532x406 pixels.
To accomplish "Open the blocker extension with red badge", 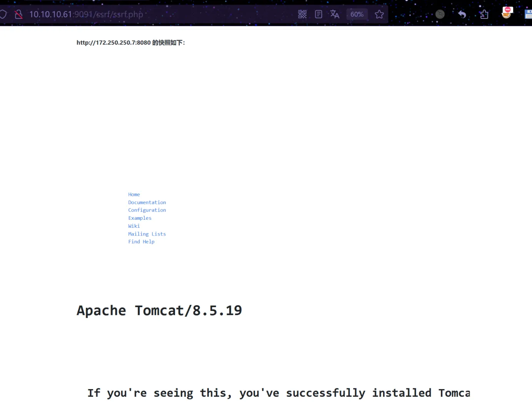I will [x=507, y=13].
